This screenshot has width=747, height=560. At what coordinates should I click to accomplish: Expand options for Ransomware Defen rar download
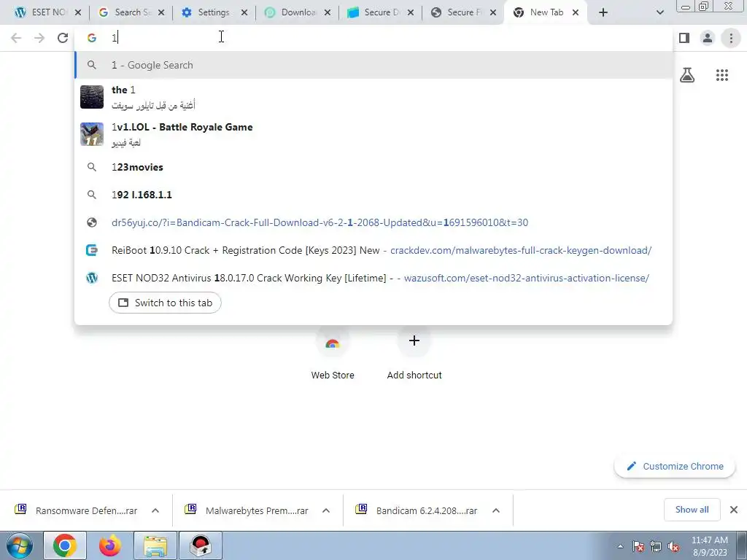155,510
